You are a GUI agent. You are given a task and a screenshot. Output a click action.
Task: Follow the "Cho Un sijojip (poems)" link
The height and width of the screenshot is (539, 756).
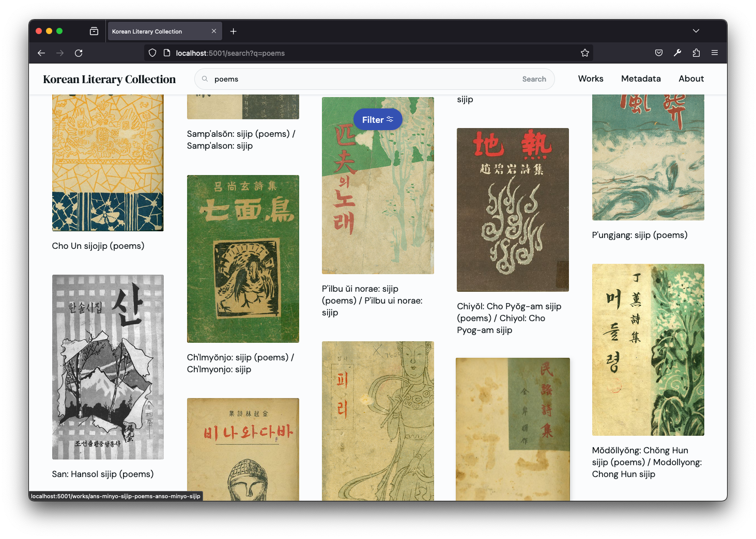[98, 246]
